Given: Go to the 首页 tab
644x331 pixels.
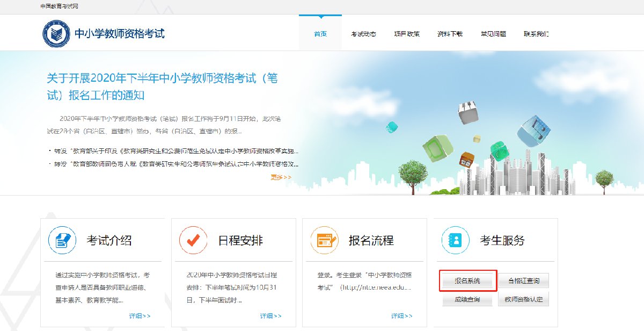Looking at the screenshot, I should [x=320, y=34].
